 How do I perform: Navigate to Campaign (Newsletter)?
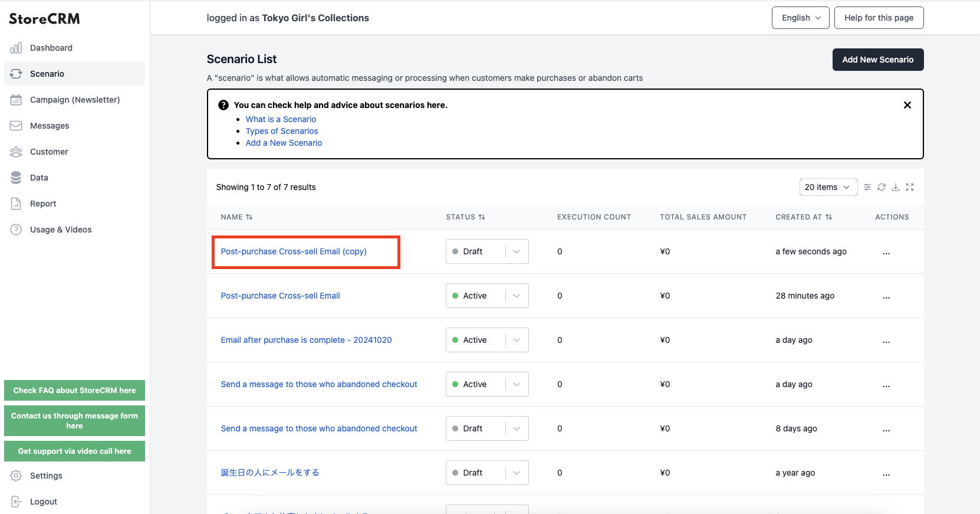pyautogui.click(x=74, y=100)
